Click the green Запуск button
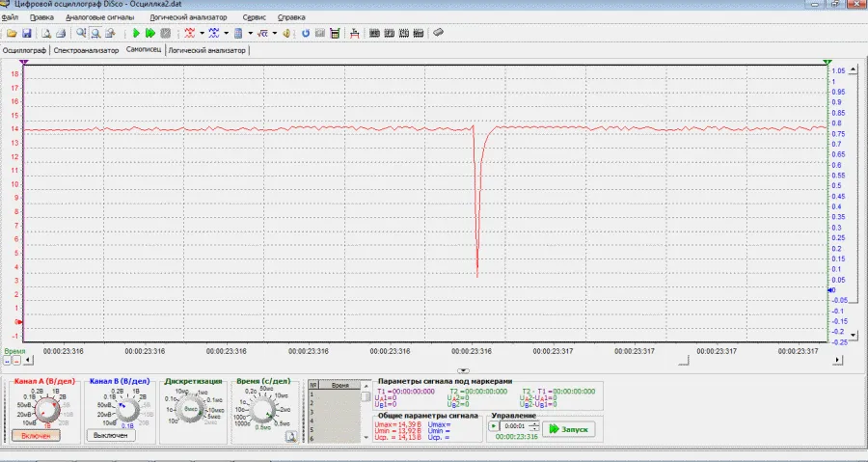 (x=568, y=429)
